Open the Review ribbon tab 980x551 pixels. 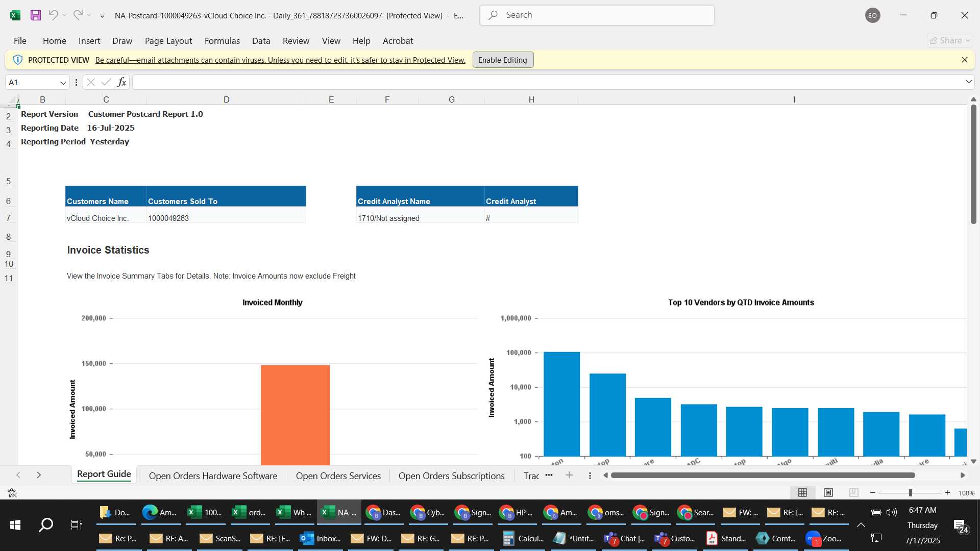296,41
